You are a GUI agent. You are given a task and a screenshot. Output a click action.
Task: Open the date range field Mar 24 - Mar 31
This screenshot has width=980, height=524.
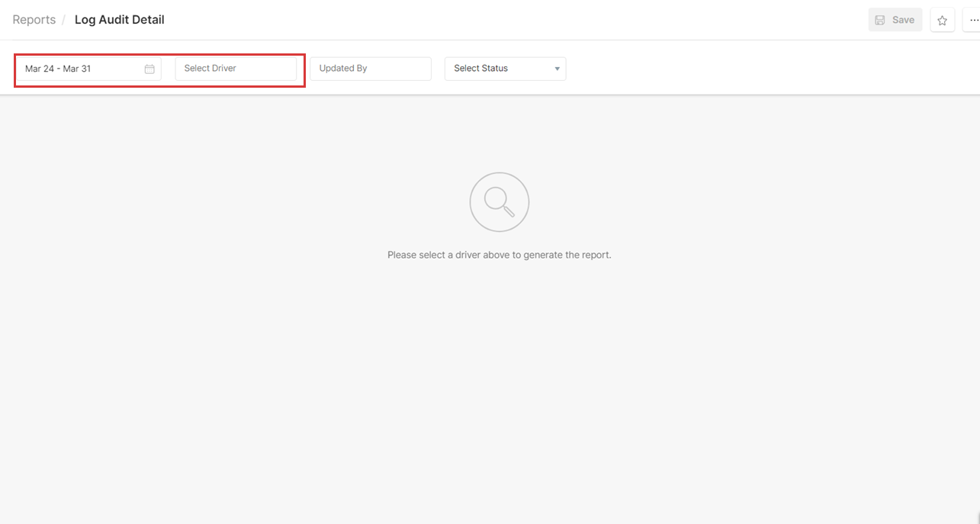pyautogui.click(x=88, y=69)
